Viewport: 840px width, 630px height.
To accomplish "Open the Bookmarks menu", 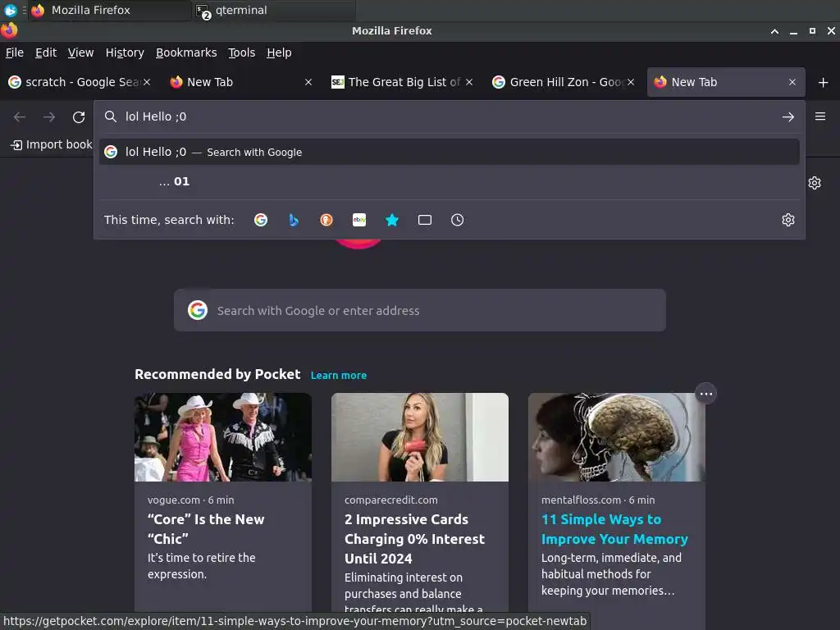I will (x=186, y=52).
